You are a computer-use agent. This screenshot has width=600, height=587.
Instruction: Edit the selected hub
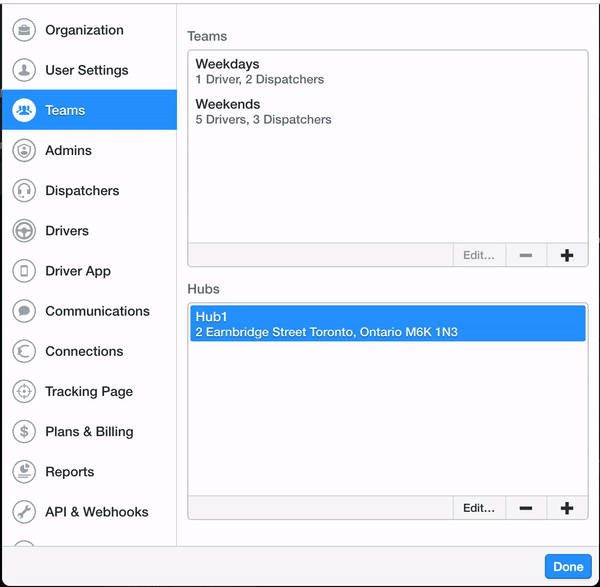click(x=479, y=508)
